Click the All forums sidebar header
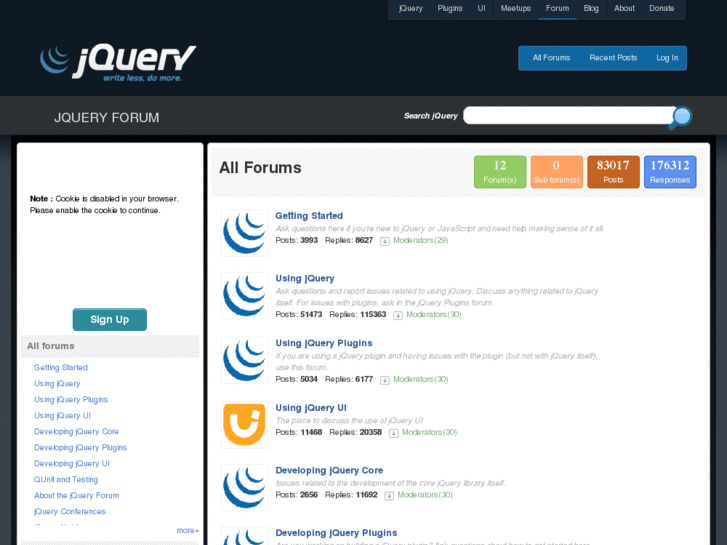Image resolution: width=727 pixels, height=545 pixels. pyautogui.click(x=110, y=346)
